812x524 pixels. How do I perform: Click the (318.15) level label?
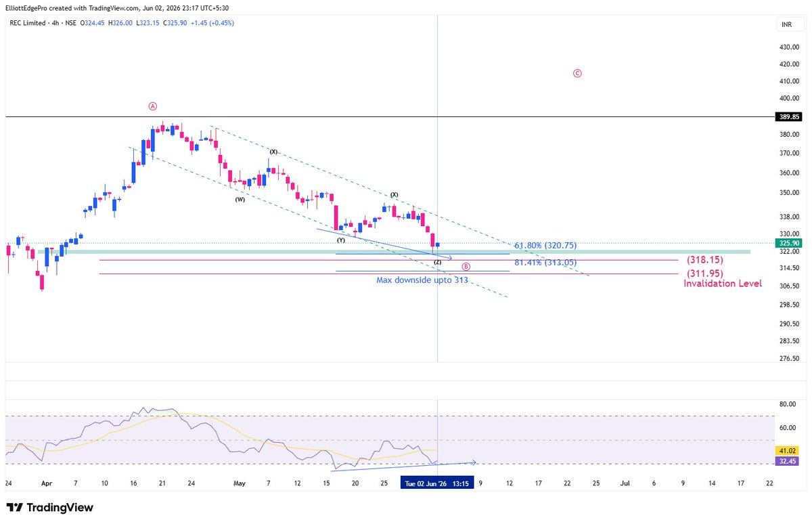click(706, 260)
